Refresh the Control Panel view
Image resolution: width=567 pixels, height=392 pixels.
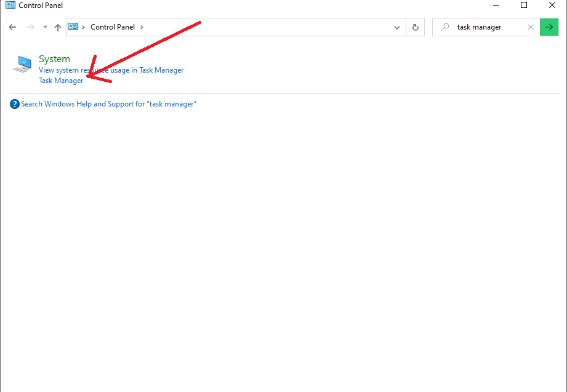coord(416,27)
